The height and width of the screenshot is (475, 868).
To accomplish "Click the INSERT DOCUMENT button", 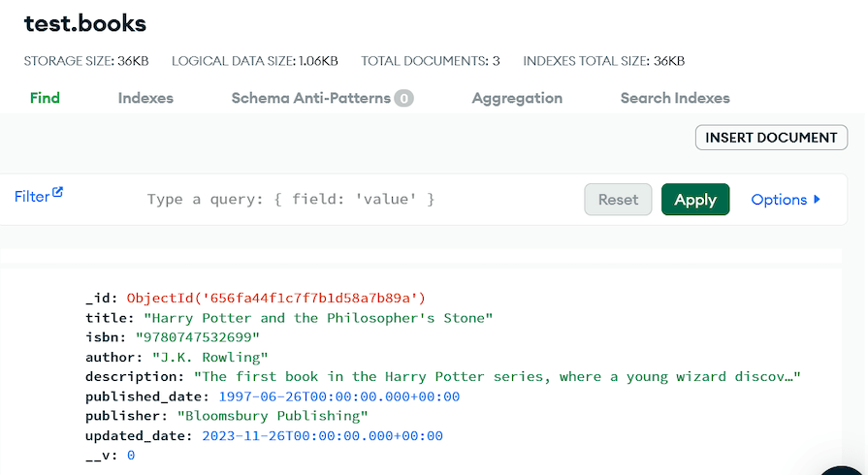I will click(771, 138).
